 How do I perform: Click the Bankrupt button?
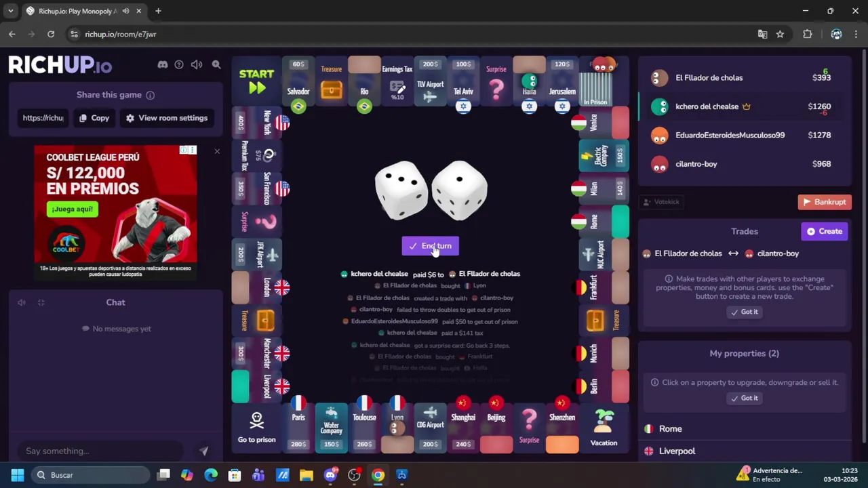coord(824,202)
